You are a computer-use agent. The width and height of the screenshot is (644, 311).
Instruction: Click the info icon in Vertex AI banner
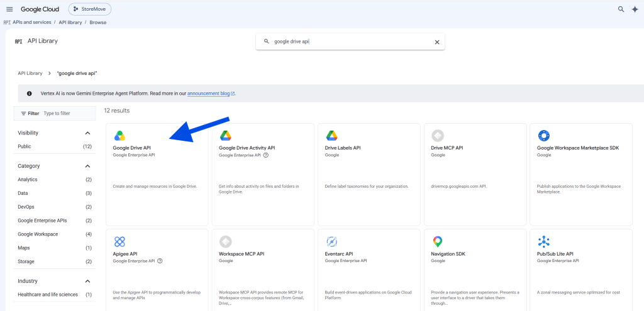click(x=29, y=94)
